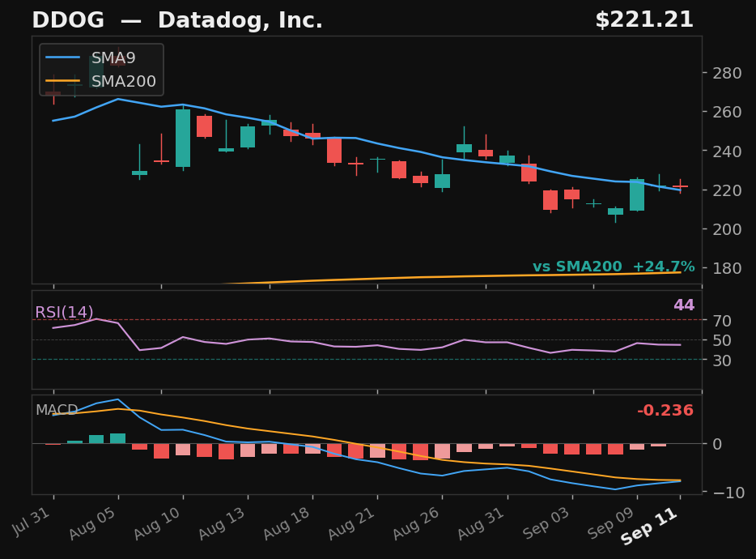Click the 180 price axis label
Viewport: 756px width, 559px height.
coord(727,268)
